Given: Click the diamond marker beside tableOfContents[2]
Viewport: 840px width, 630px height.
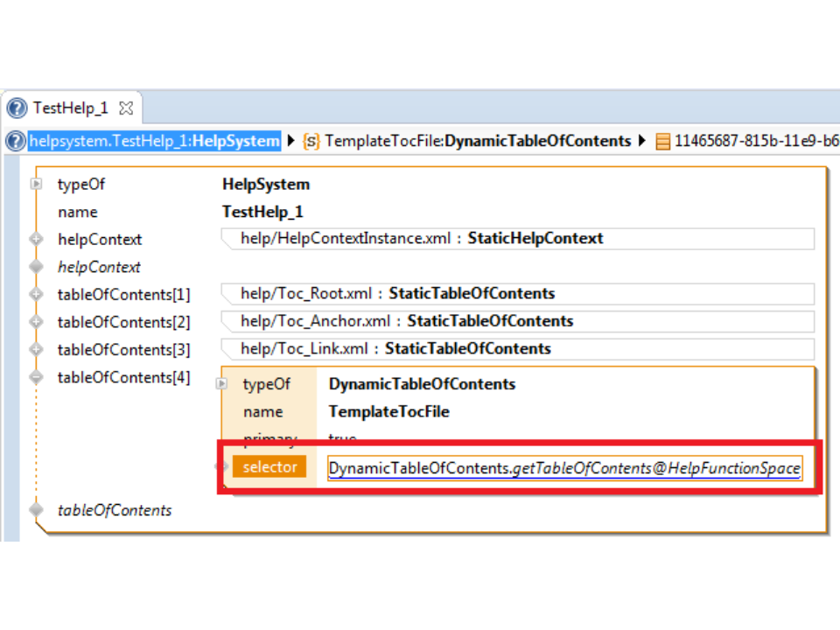Looking at the screenshot, I should point(36,322).
